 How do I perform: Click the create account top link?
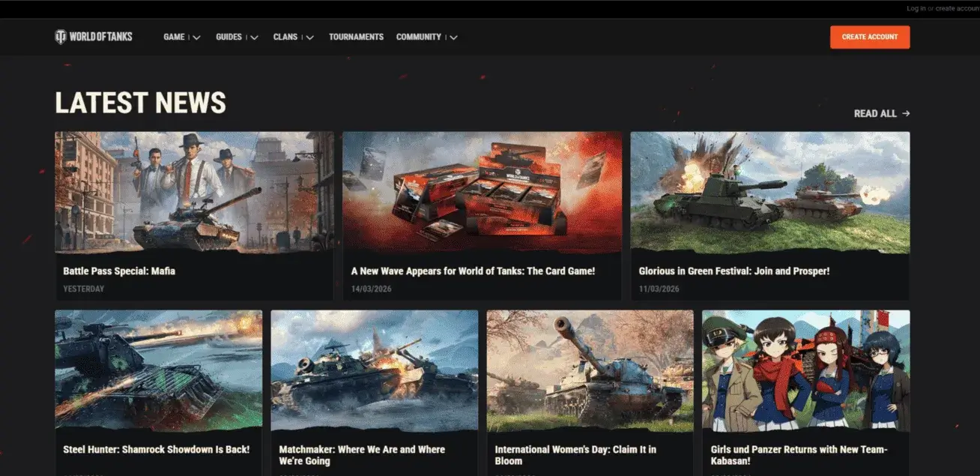point(958,8)
